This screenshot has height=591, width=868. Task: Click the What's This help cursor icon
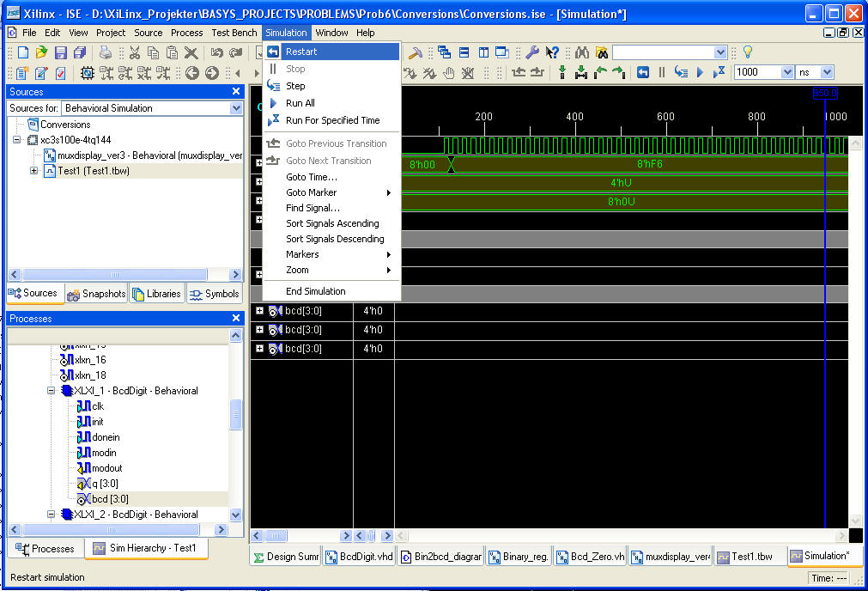pyautogui.click(x=552, y=52)
